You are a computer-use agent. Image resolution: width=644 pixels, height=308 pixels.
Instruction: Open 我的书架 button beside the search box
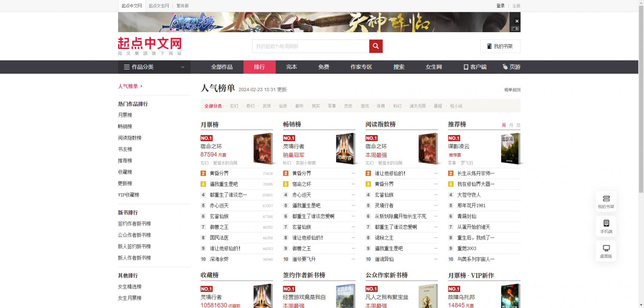[x=500, y=46]
